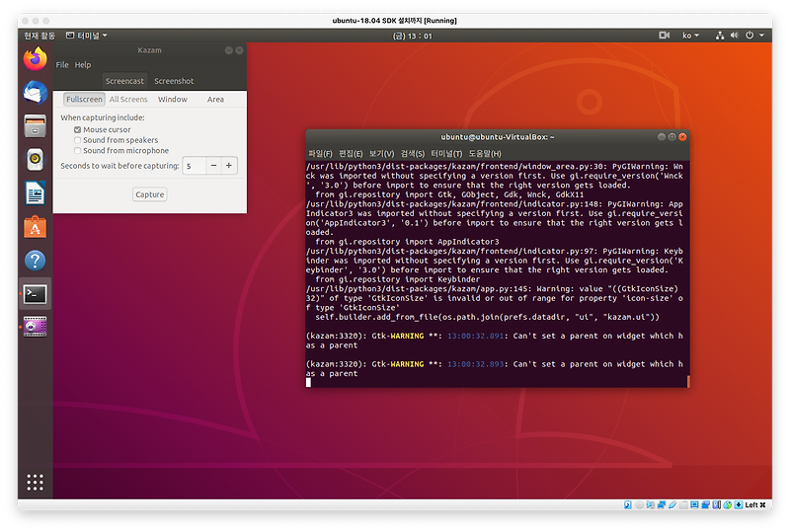Click the Capture button in Kazam
The image size is (790, 532).
[150, 194]
